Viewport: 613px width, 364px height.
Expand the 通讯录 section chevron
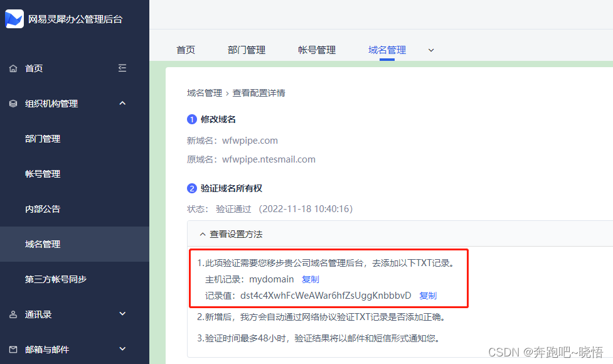tap(122, 314)
